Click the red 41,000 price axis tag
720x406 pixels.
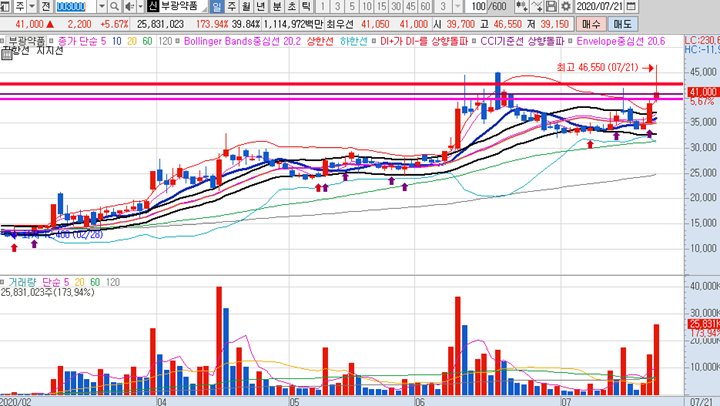pyautogui.click(x=702, y=92)
